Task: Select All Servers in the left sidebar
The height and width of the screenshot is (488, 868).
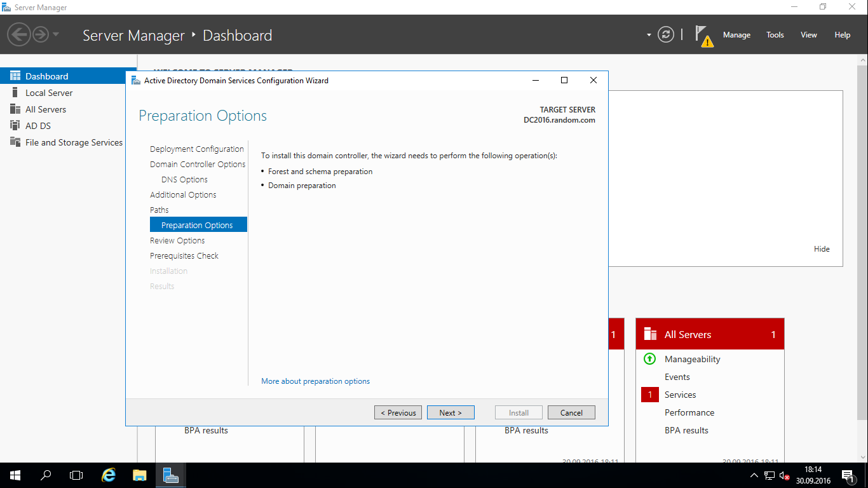Action: (x=46, y=109)
